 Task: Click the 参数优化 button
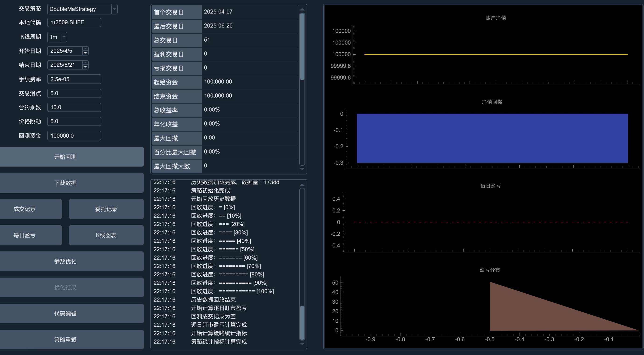(71, 261)
